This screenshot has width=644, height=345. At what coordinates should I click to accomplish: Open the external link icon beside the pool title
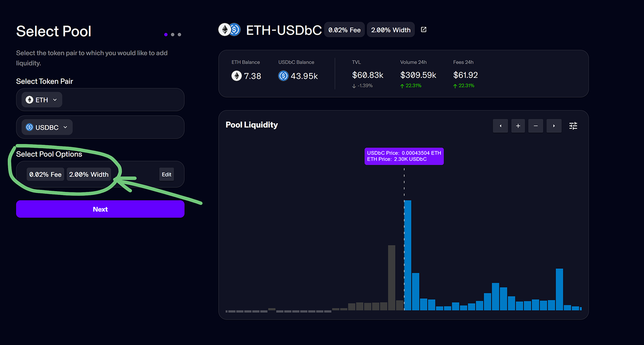tap(423, 30)
